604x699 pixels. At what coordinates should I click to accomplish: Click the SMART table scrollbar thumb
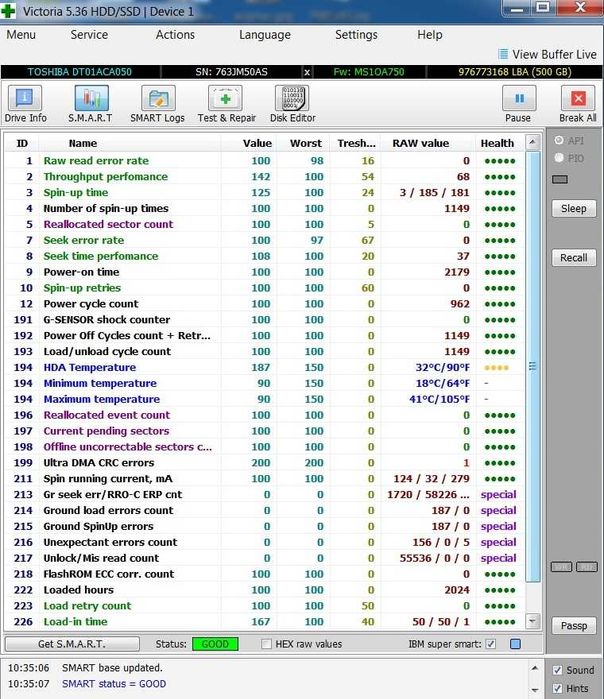(533, 366)
